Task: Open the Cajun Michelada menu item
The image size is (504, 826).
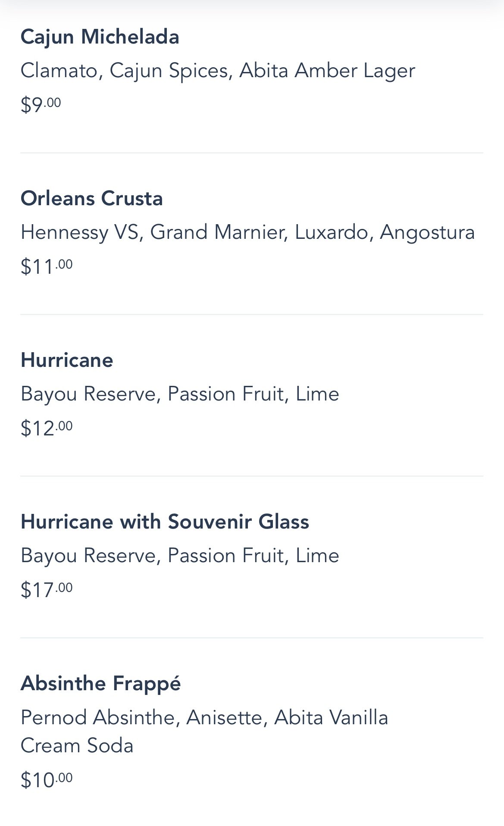Action: 100,37
